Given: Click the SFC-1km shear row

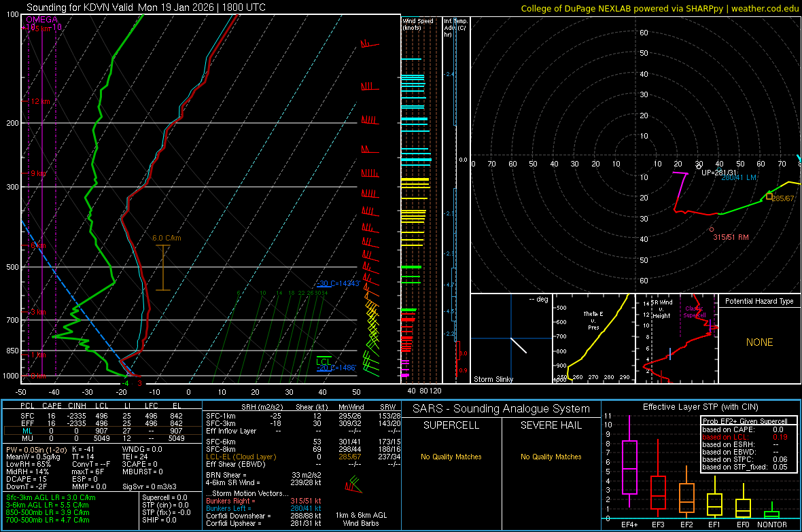Looking at the screenshot, I should 303,416.
